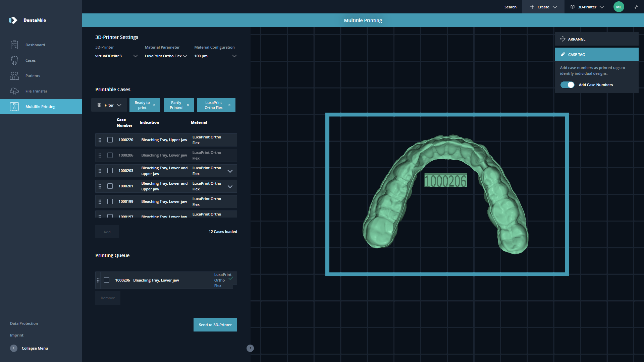Click the 3D-Printer layers icon in top bar
The width and height of the screenshot is (644, 362).
[573, 7]
